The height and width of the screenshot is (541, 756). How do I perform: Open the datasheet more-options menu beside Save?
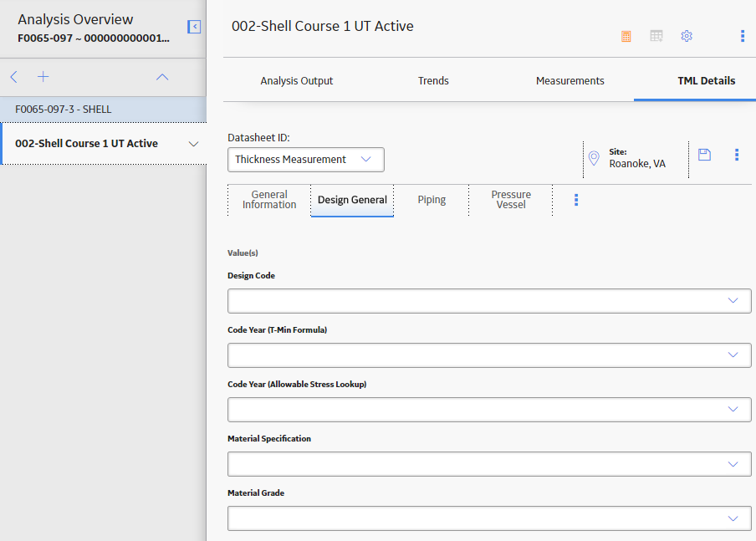pyautogui.click(x=736, y=155)
